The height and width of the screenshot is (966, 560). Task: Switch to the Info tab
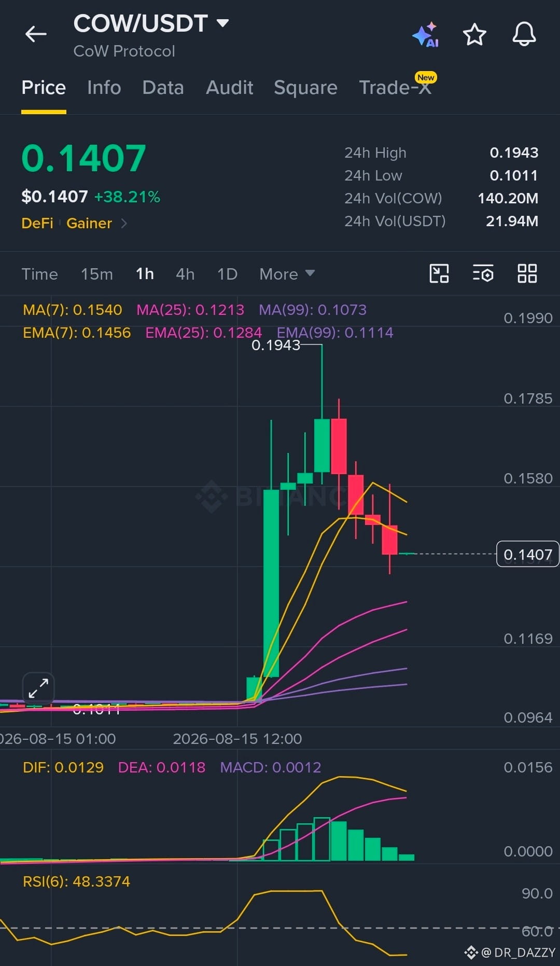[104, 88]
